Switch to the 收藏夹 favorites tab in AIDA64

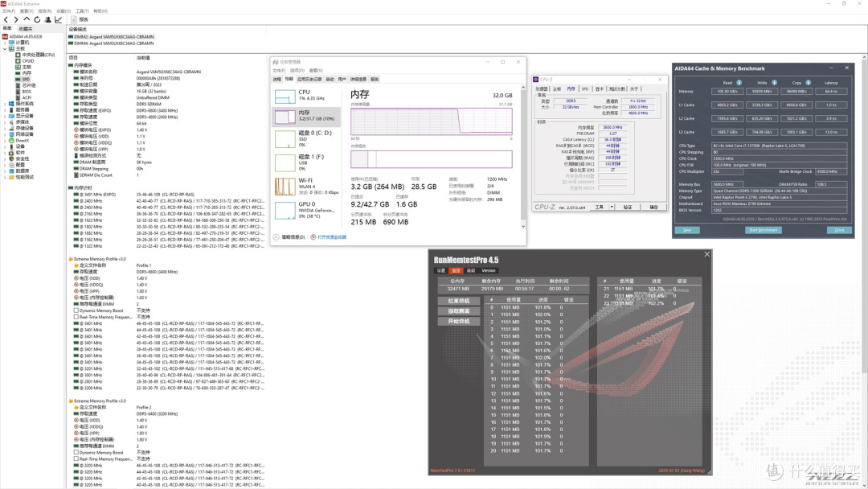[x=26, y=28]
